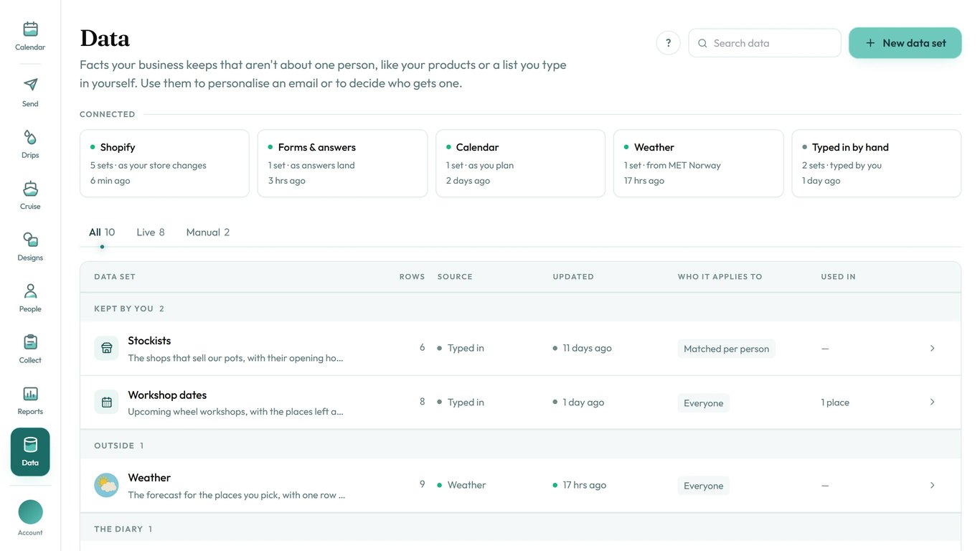Viewport: 980px width, 551px height.
Task: View Reports from the sidebar
Action: coord(30,400)
